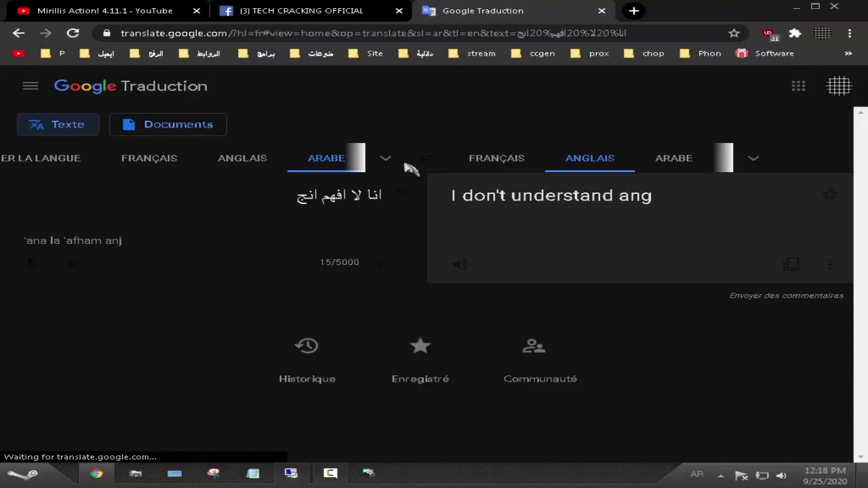The height and width of the screenshot is (488, 868).
Task: Open a new browser tab
Action: 633,11
